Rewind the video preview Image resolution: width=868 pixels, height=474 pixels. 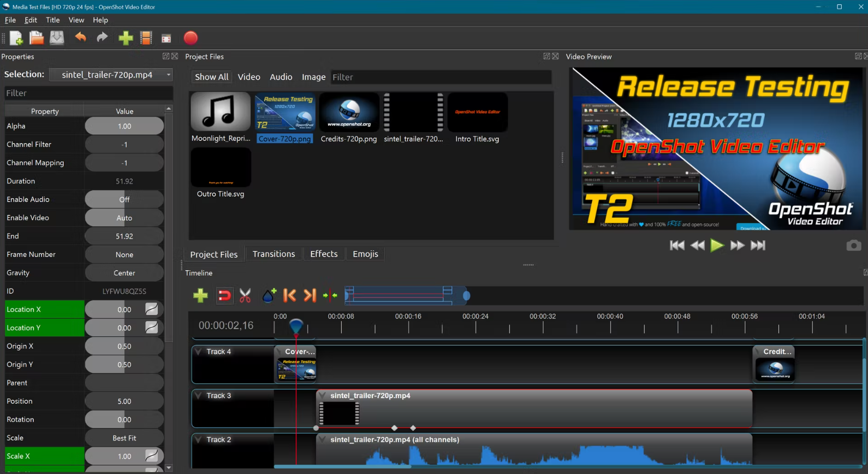coord(697,246)
